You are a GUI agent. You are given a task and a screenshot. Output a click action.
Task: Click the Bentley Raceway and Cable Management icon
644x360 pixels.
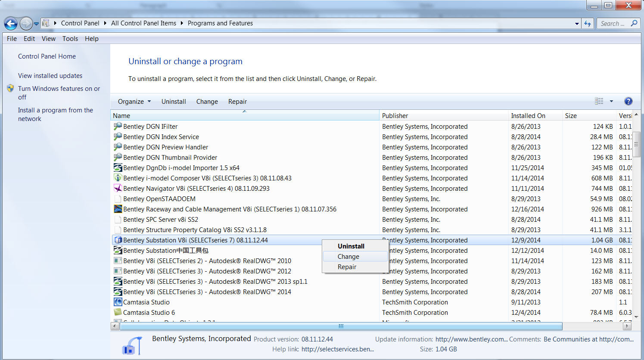coord(118,209)
